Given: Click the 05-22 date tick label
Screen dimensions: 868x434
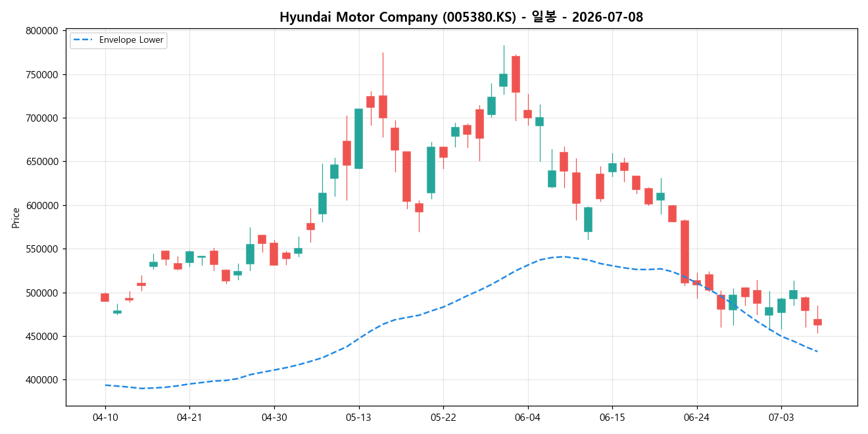Looking at the screenshot, I should tap(443, 418).
